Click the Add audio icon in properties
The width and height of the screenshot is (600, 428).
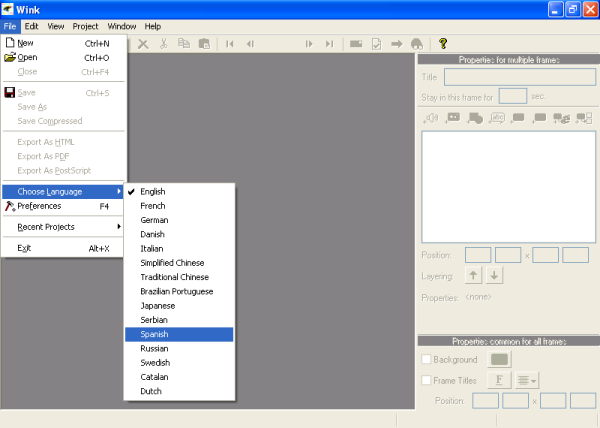(x=432, y=118)
